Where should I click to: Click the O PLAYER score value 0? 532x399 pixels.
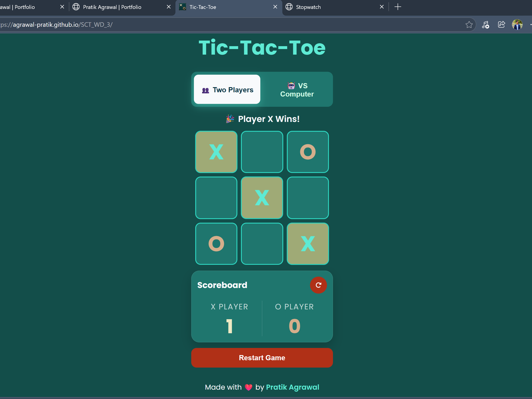(x=294, y=326)
